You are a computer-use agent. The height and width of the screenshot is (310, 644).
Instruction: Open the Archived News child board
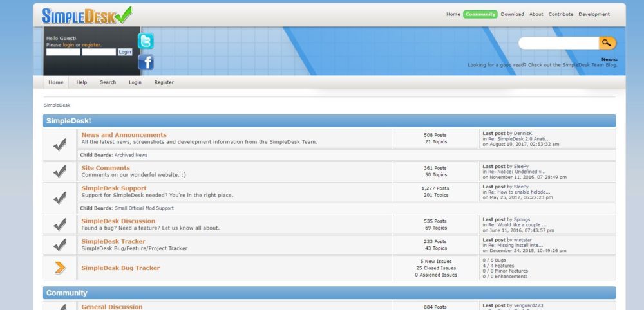tap(131, 155)
